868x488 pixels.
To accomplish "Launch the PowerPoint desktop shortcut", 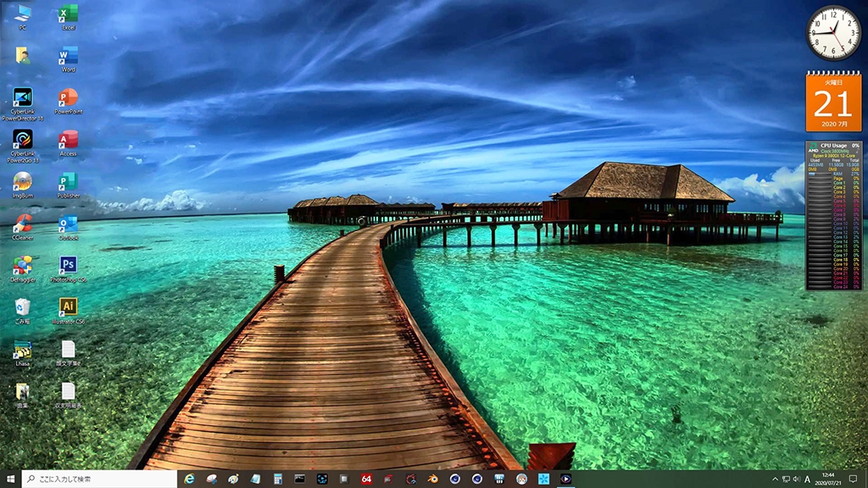I will [68, 101].
